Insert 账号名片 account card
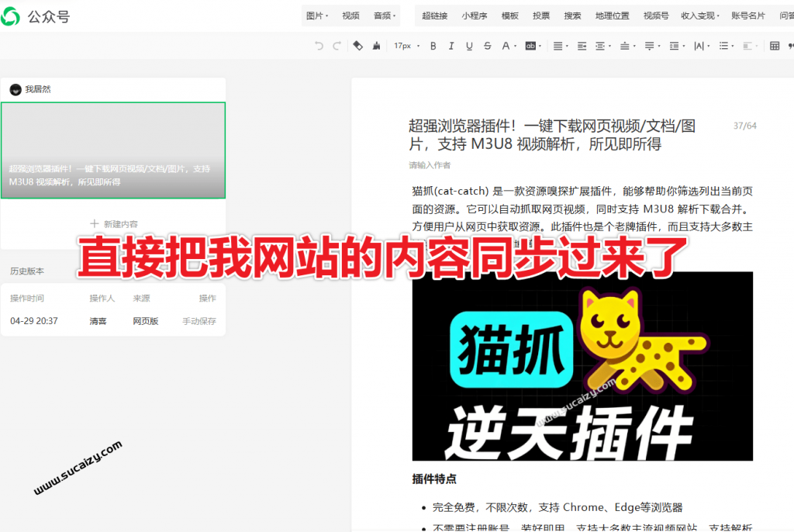 (x=748, y=16)
